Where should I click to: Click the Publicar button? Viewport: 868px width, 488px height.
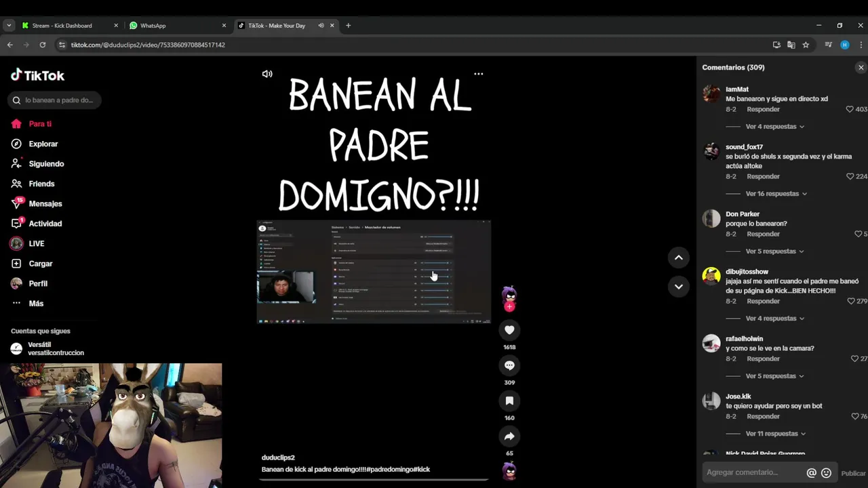pos(853,473)
